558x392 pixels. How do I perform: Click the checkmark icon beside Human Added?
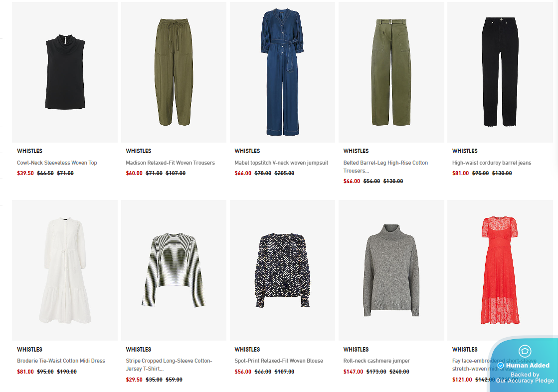[501, 366]
